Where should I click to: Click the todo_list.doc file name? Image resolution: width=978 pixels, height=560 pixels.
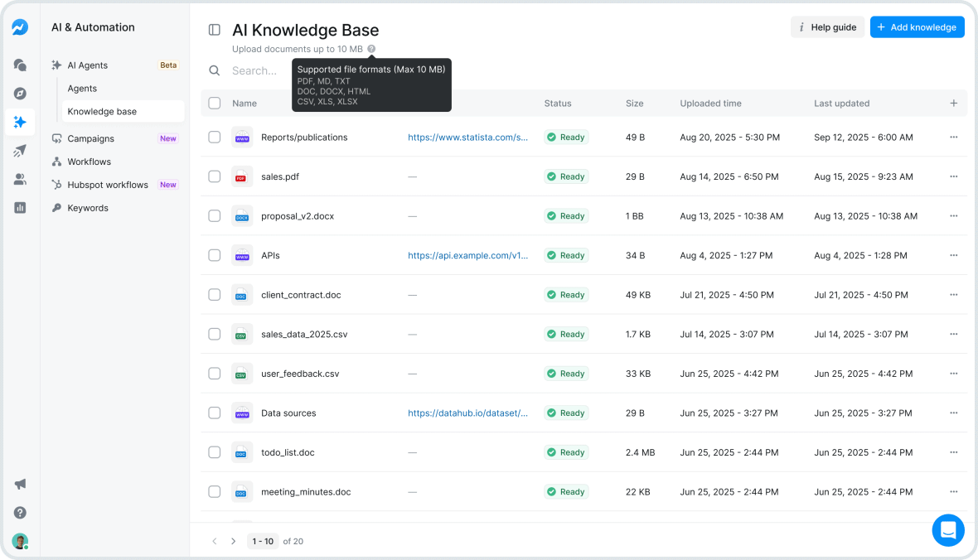point(288,452)
